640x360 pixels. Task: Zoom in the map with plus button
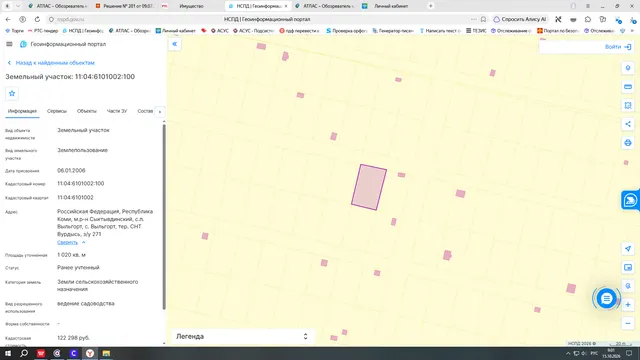pos(628,304)
